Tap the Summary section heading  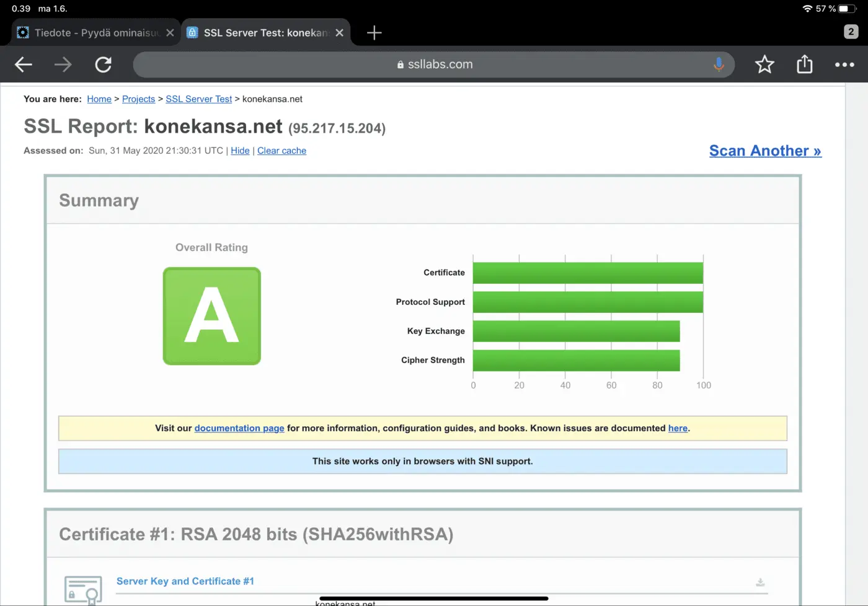[x=99, y=201]
